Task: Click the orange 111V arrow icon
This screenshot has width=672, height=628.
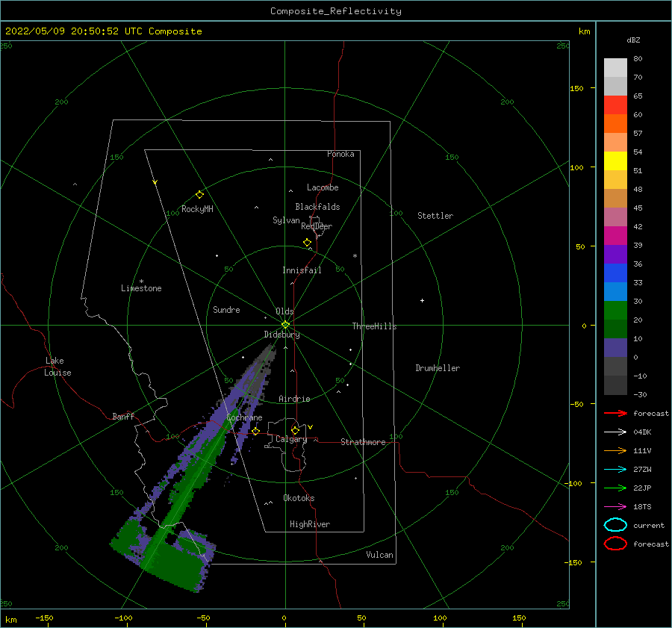Action: point(615,450)
